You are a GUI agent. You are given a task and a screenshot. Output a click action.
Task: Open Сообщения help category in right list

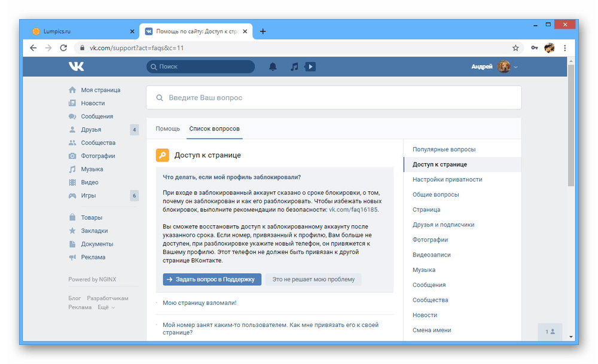(429, 285)
